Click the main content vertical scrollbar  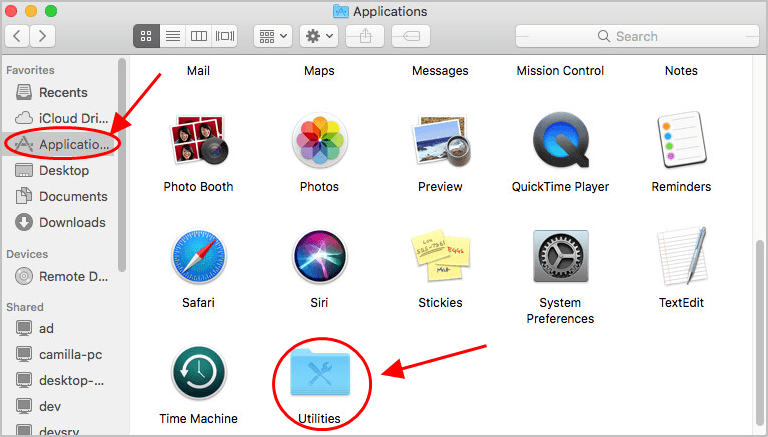pyautogui.click(x=761, y=331)
